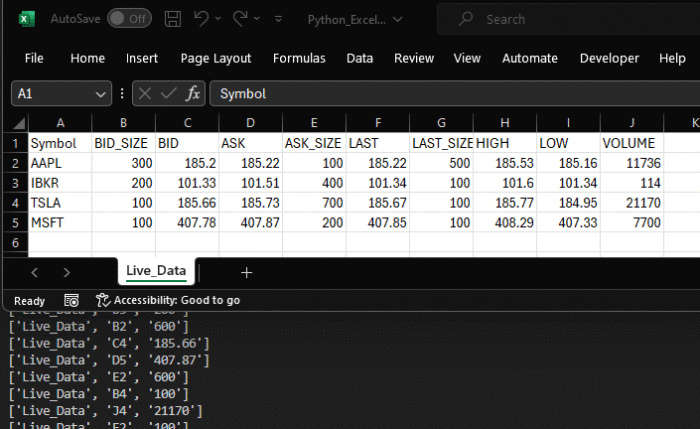This screenshot has width=700, height=429.
Task: Click the formula bar containing Symbol
Action: (455, 94)
